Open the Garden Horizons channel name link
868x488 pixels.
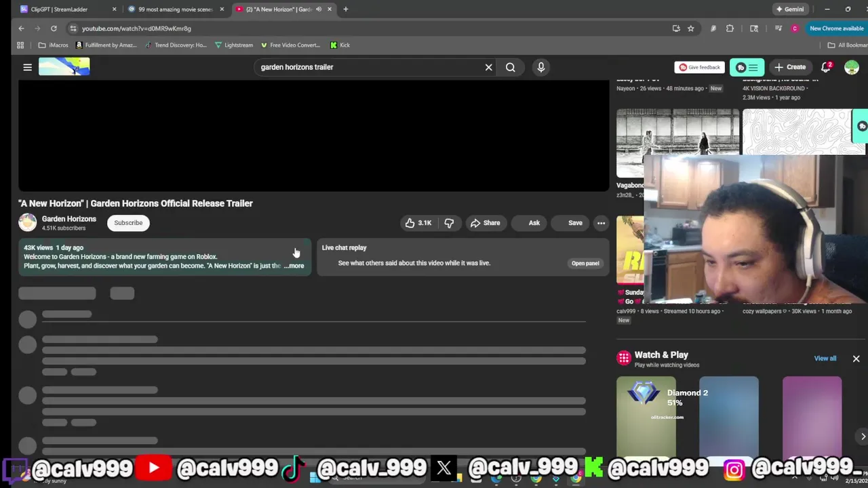click(69, 219)
